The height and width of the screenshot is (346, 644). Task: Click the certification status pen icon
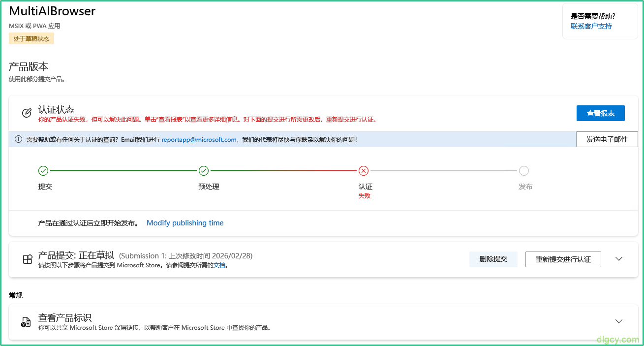coord(27,113)
